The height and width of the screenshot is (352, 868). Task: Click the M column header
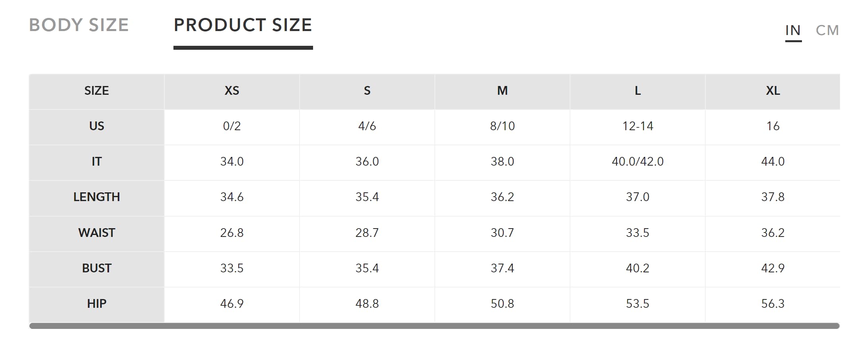pos(502,91)
